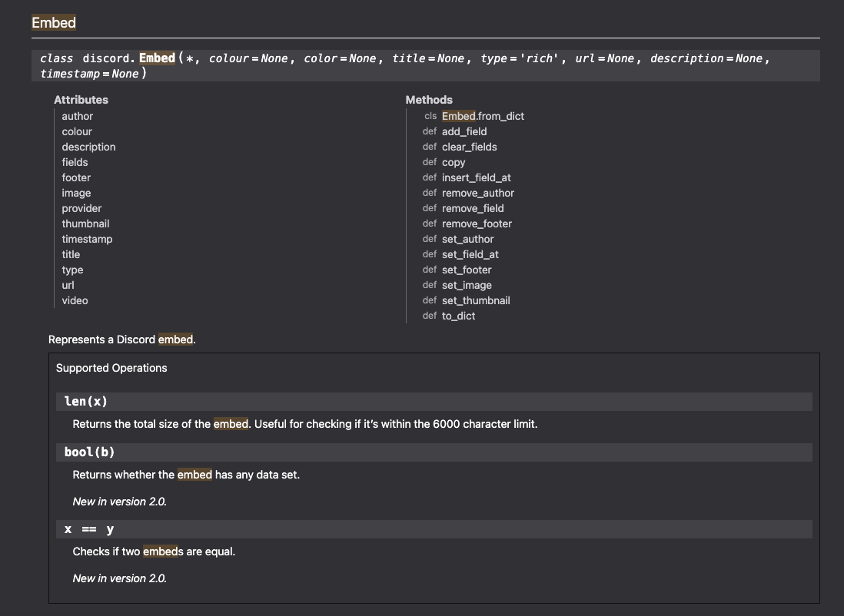
Task: Jump to the copy method
Action: click(454, 162)
